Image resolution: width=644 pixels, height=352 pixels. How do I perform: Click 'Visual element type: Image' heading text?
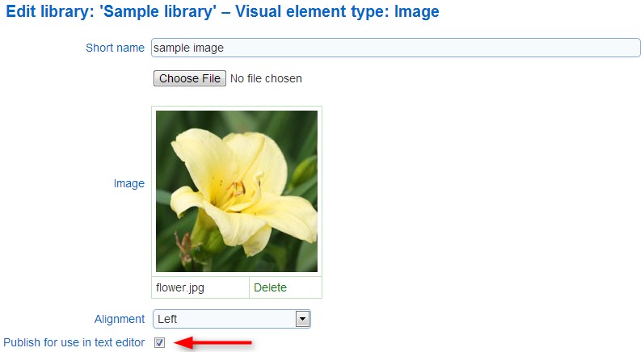(337, 11)
